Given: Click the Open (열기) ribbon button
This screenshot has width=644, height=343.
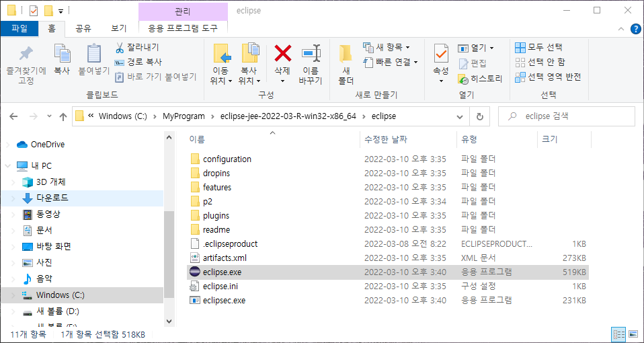Looking at the screenshot, I should point(476,48).
